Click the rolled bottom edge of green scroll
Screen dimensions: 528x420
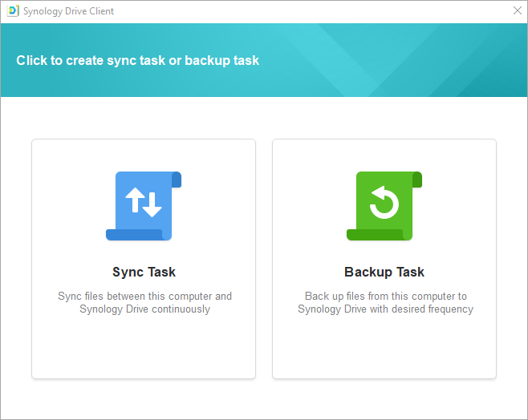375,235
